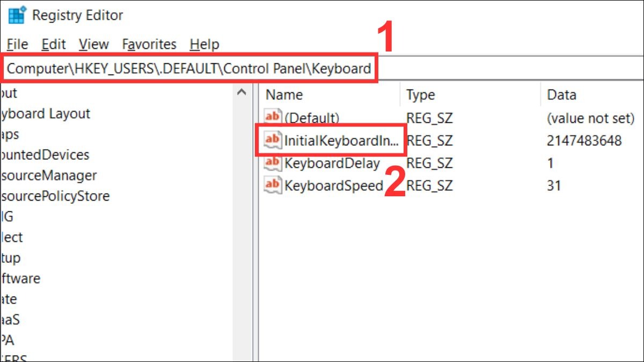Select the 'ountedDevices' tree key
This screenshot has width=644, height=362.
pos(45,155)
